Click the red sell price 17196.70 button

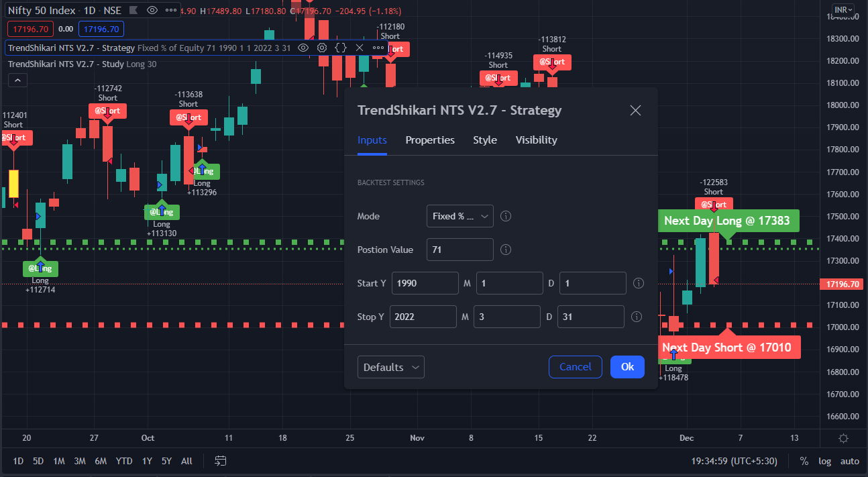[x=29, y=29]
